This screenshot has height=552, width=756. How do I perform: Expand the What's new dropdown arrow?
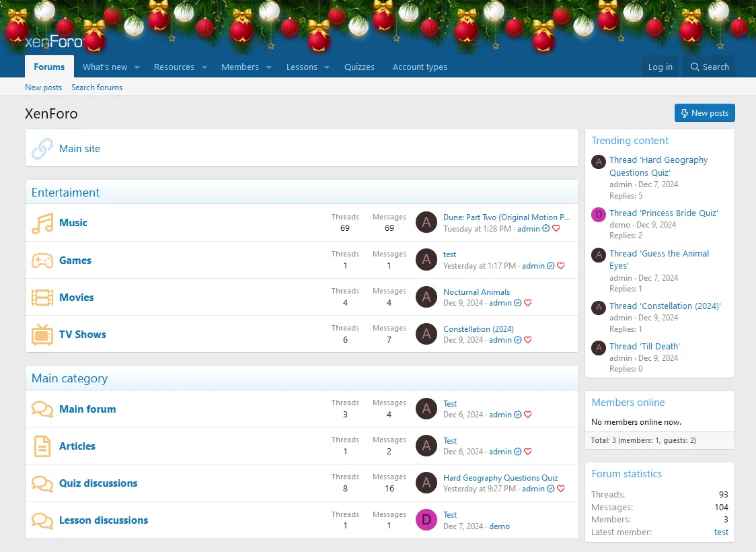[137, 67]
